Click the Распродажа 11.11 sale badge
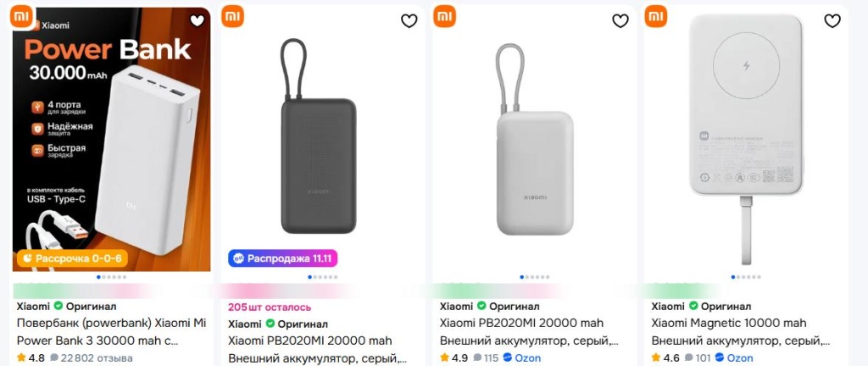868x366 pixels. click(x=282, y=258)
